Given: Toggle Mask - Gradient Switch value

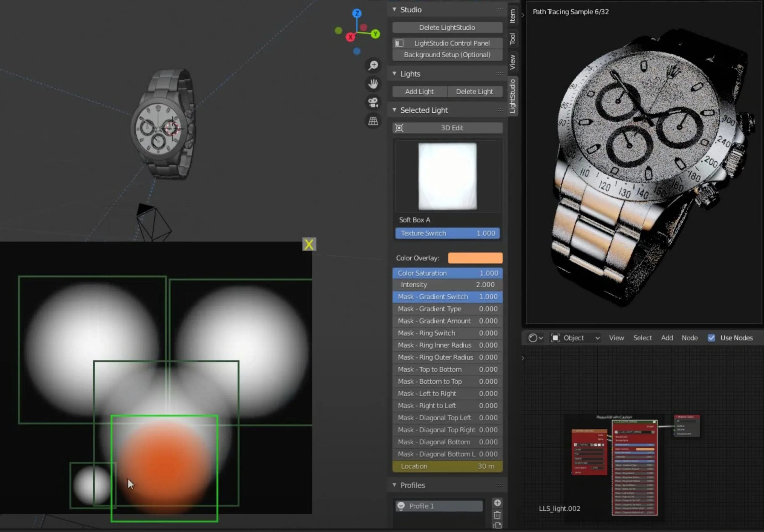Looking at the screenshot, I should (447, 297).
